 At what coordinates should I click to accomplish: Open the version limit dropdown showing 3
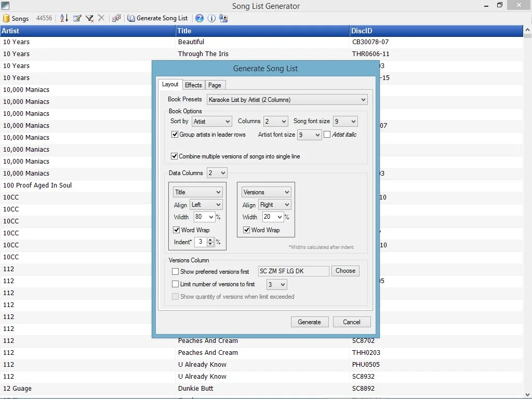tap(276, 284)
